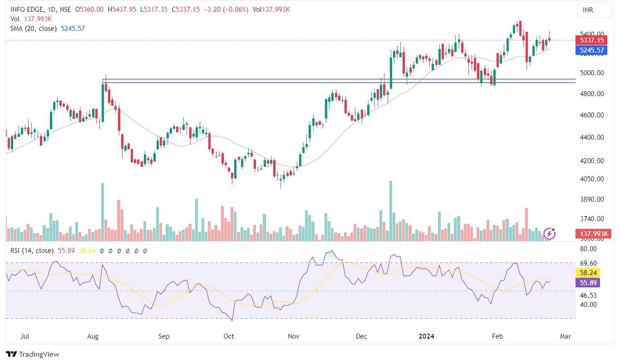Click the yellow 58.24 RSI axis label
The width and height of the screenshot is (620, 364).
pyautogui.click(x=588, y=273)
